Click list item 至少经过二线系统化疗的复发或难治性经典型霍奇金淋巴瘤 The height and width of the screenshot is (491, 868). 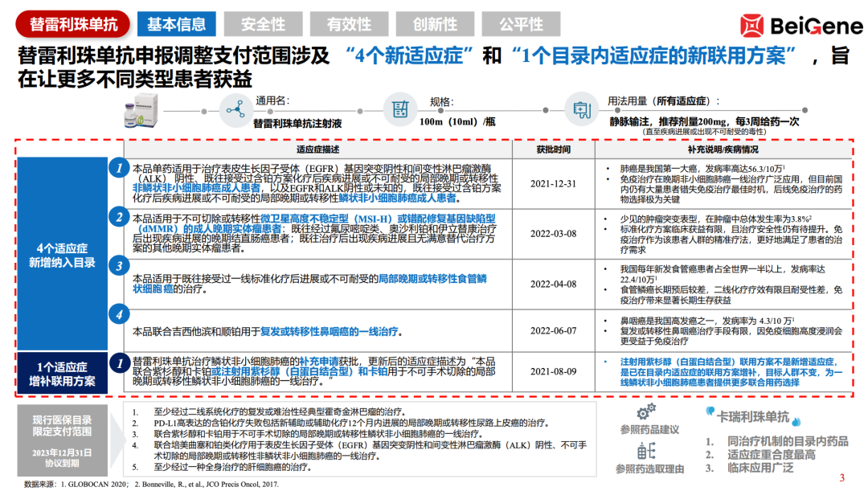(280, 411)
